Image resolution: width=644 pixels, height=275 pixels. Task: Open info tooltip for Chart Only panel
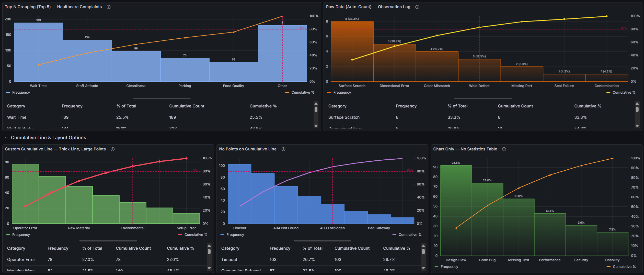point(504,149)
